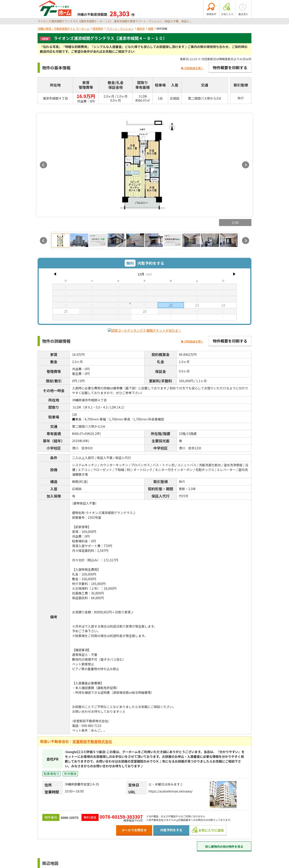The image size is (289, 868).
Task: Click the bottom 内覧予約をする button
Action: 171,830
